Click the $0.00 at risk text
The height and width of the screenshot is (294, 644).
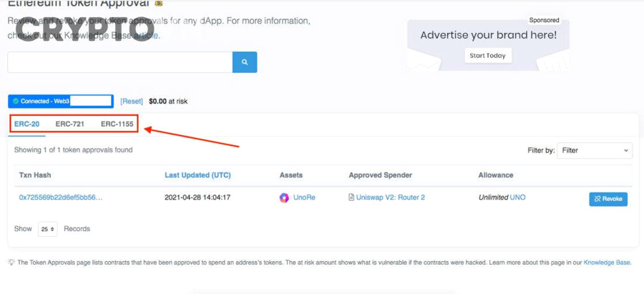pyautogui.click(x=168, y=101)
